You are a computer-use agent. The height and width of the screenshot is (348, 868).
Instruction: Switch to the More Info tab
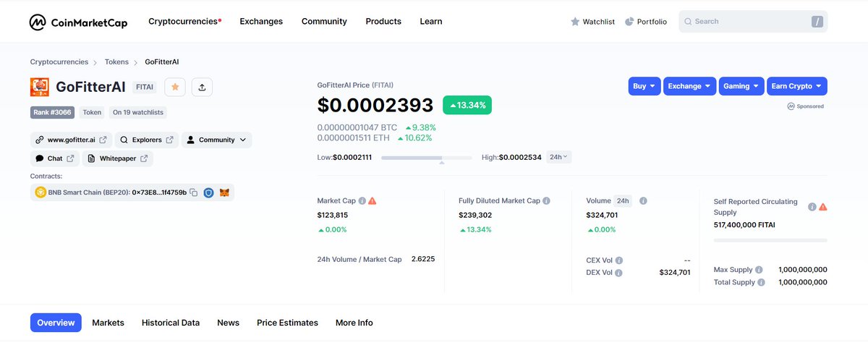tap(354, 323)
